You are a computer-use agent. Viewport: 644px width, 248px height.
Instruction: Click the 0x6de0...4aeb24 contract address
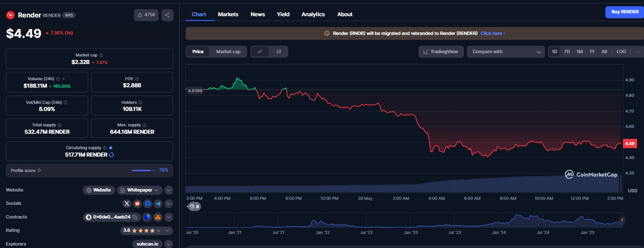(x=112, y=217)
